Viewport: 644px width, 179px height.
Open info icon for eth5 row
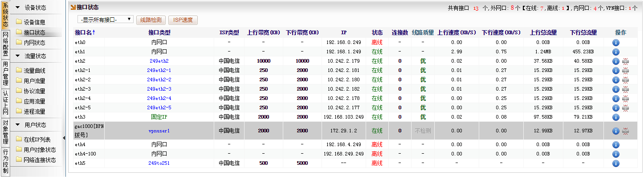pyautogui.click(x=616, y=163)
